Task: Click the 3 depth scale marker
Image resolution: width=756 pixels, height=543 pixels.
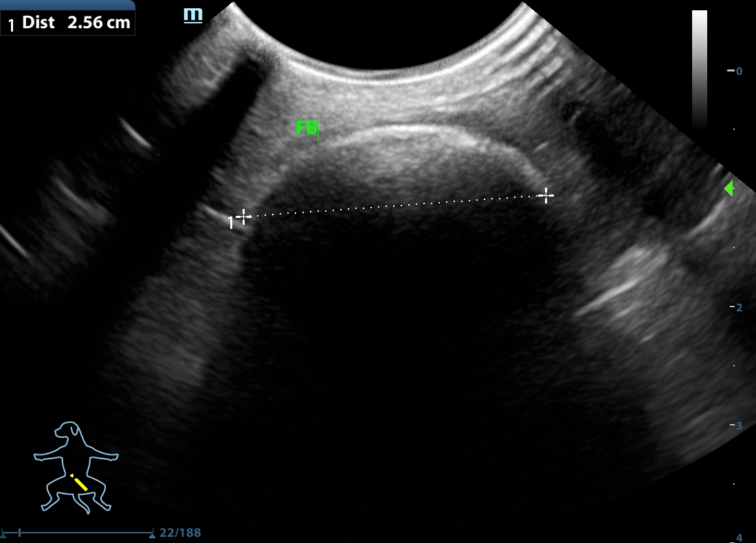Action: pyautogui.click(x=738, y=425)
